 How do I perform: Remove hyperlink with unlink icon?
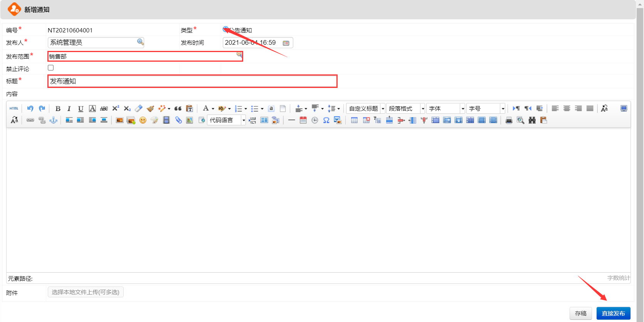[42, 120]
